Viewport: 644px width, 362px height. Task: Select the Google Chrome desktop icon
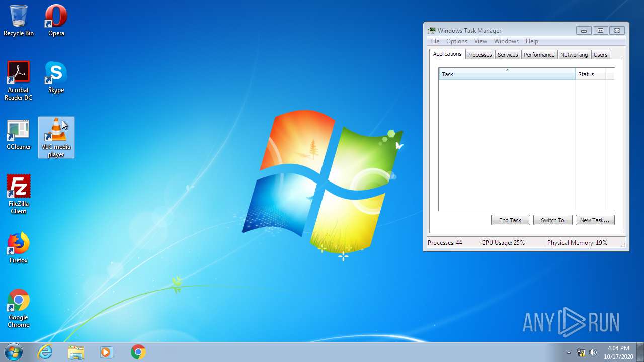[19, 308]
